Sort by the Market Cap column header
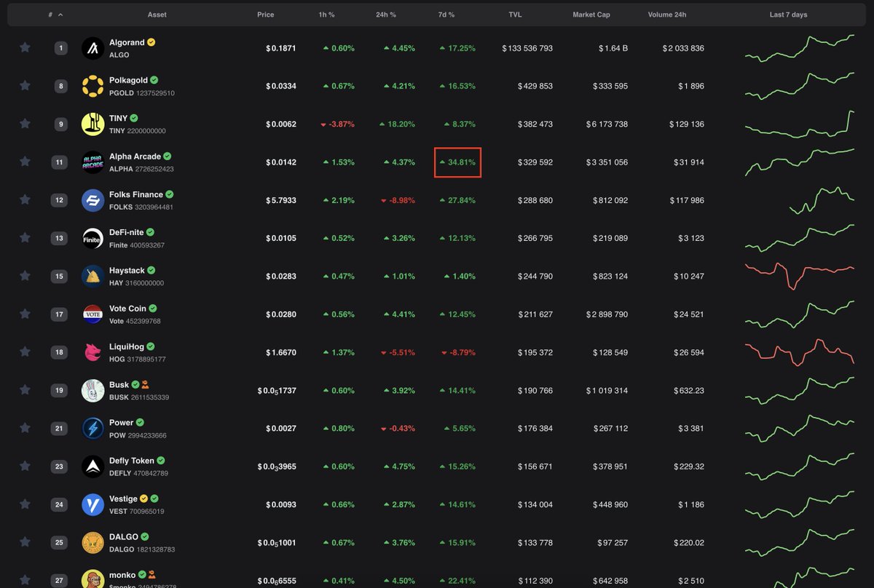This screenshot has width=874, height=588. (x=591, y=14)
